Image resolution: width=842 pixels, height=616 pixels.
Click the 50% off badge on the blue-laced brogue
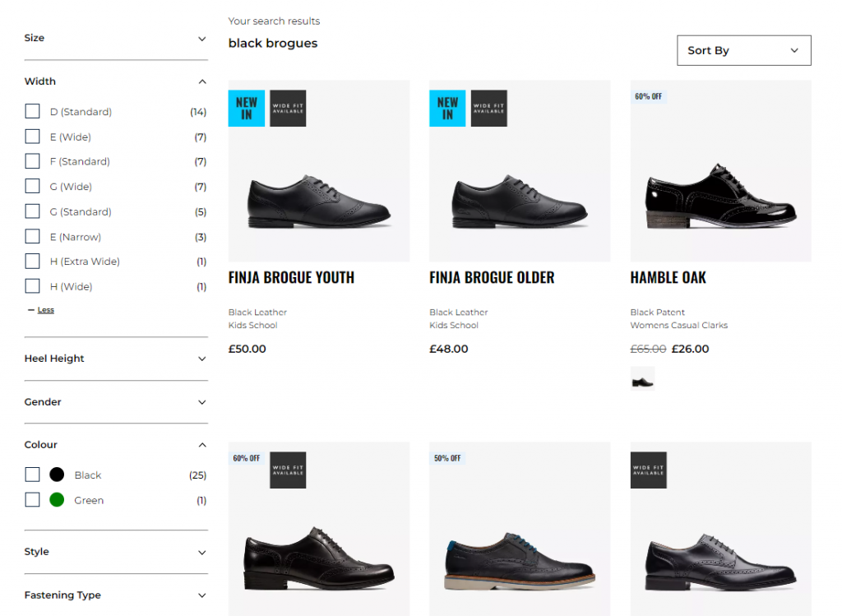tap(447, 458)
